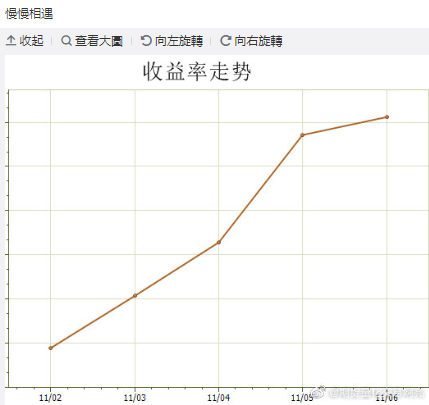Viewport: 429px width, 405px height.
Task: Click the 11/04 axis label
Action: pyautogui.click(x=219, y=397)
